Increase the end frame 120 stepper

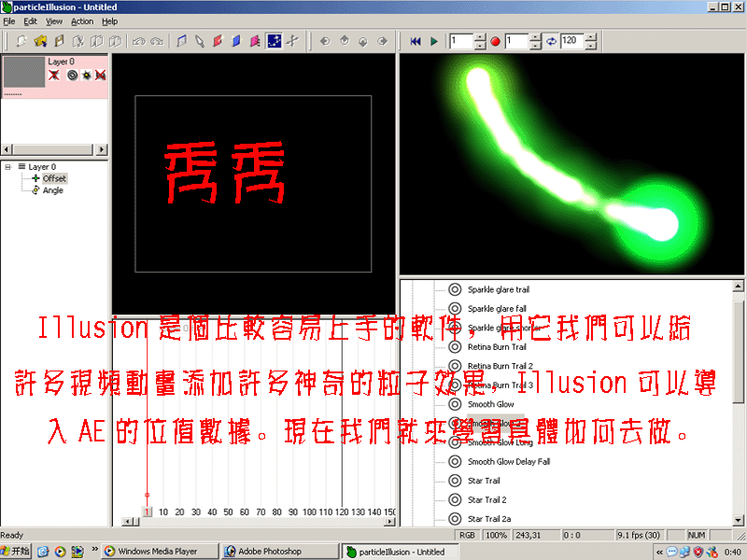click(591, 37)
